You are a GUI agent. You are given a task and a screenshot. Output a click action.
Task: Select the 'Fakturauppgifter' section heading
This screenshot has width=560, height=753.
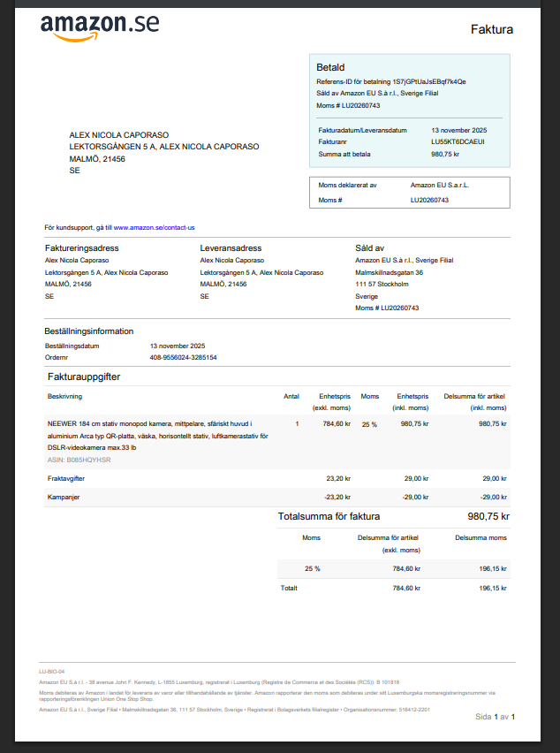click(x=84, y=376)
